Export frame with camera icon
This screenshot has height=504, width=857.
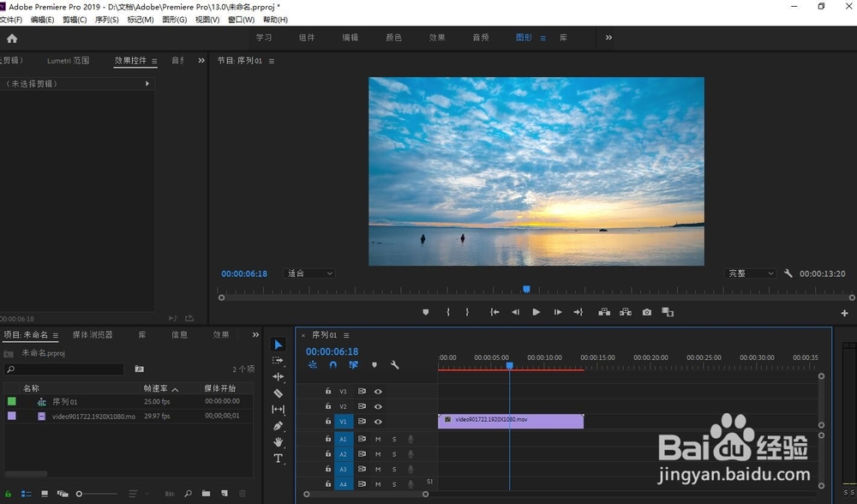pos(647,312)
